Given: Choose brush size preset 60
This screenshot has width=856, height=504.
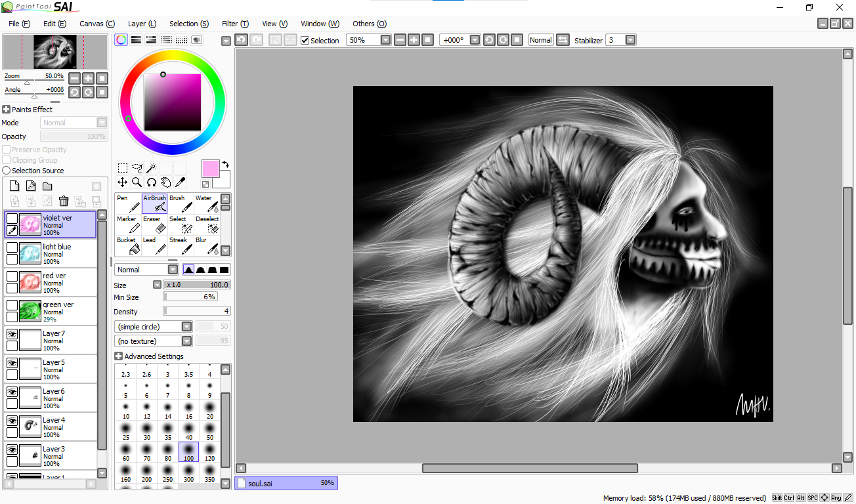Looking at the screenshot, I should tap(125, 452).
